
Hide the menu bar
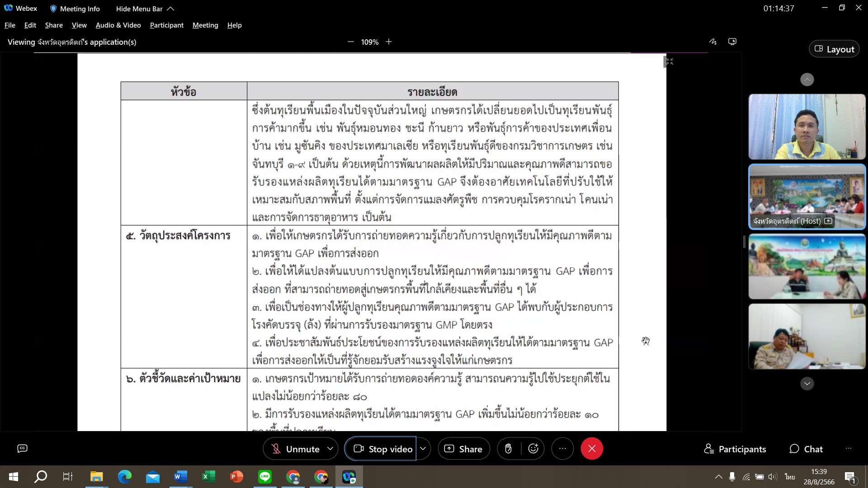tap(145, 9)
